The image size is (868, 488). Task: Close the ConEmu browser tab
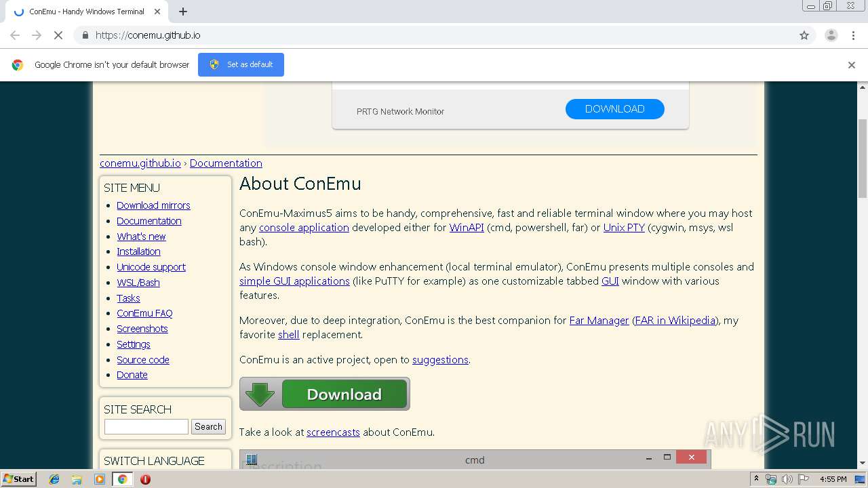pos(157,12)
